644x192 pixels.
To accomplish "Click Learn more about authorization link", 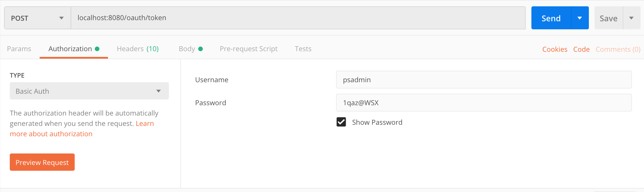I will tap(51, 134).
